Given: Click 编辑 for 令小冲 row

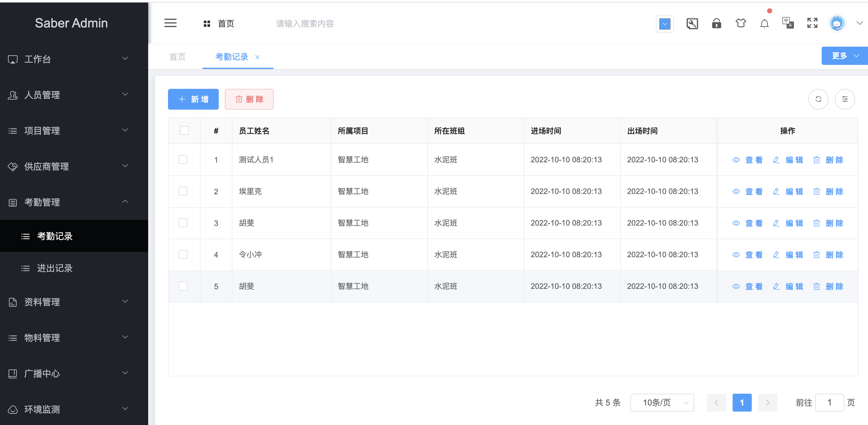Looking at the screenshot, I should point(788,255).
